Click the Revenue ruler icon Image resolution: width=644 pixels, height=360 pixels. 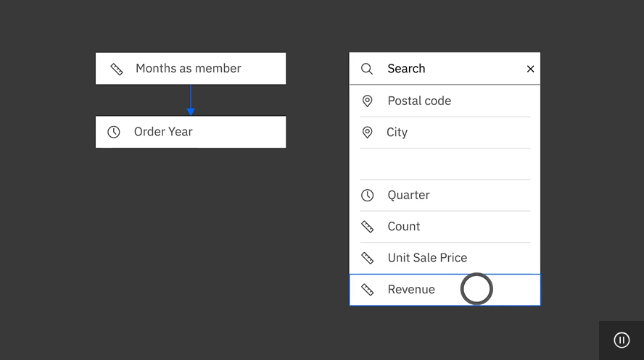[x=367, y=290]
